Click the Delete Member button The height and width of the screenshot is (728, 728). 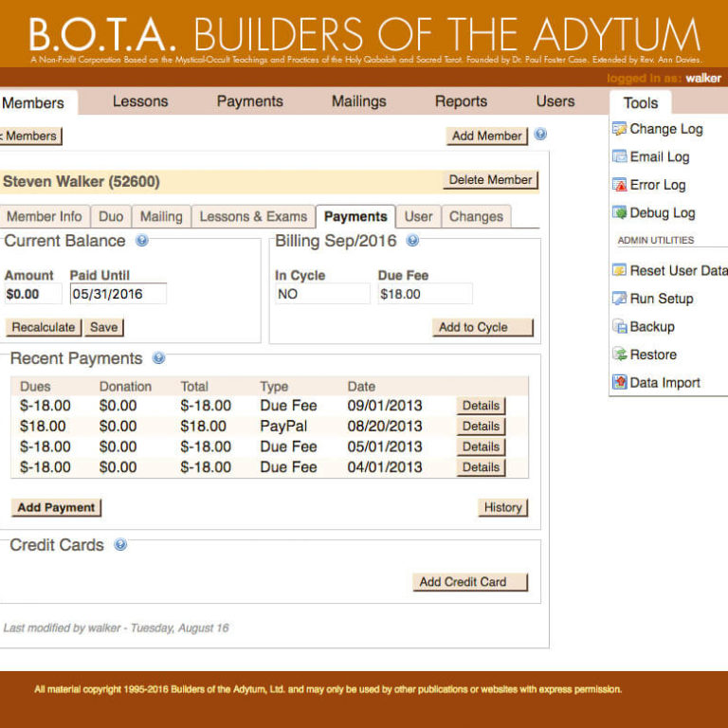click(491, 180)
